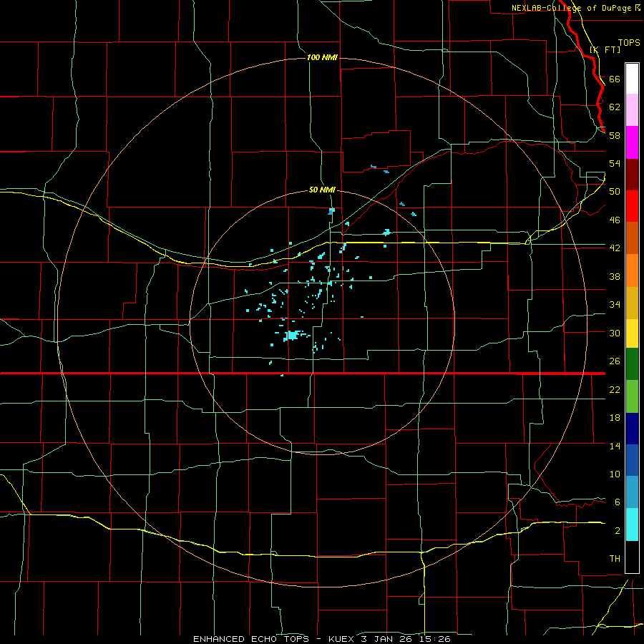Click the '18' legend scale value

[x=615, y=418]
